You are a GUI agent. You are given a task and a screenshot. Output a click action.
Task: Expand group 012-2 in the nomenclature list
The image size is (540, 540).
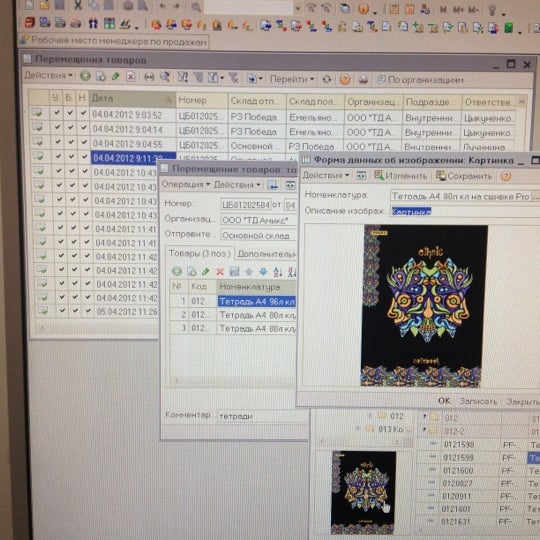(x=425, y=429)
